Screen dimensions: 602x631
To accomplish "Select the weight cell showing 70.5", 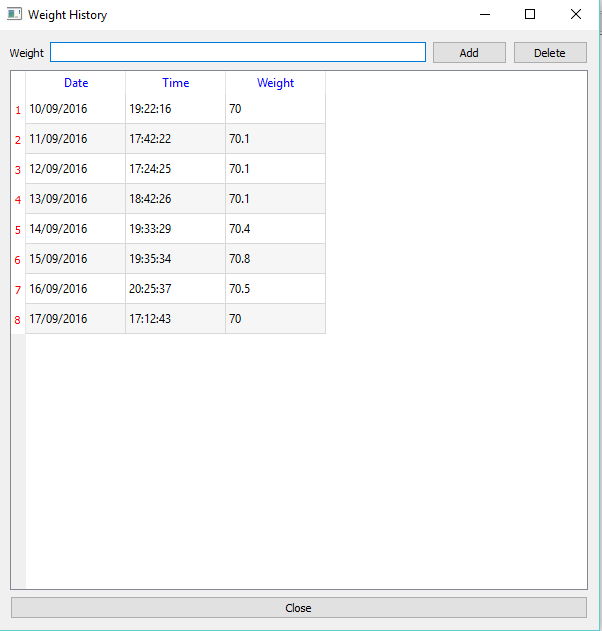I will click(x=275, y=289).
